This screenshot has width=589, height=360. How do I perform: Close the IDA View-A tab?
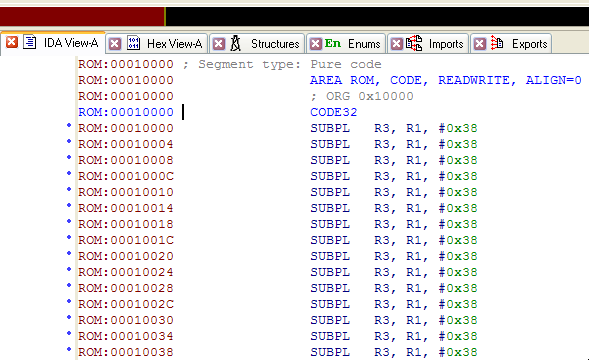(x=12, y=42)
